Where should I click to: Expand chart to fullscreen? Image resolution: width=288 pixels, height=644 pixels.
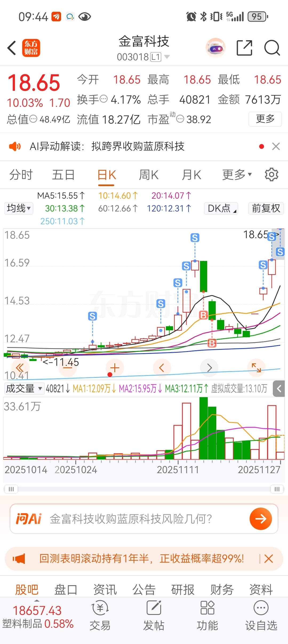(256, 368)
